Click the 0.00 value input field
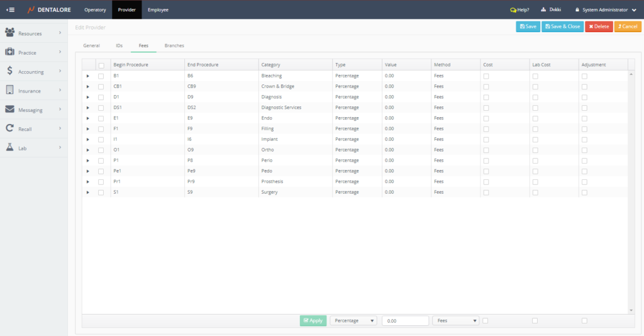 coord(405,320)
